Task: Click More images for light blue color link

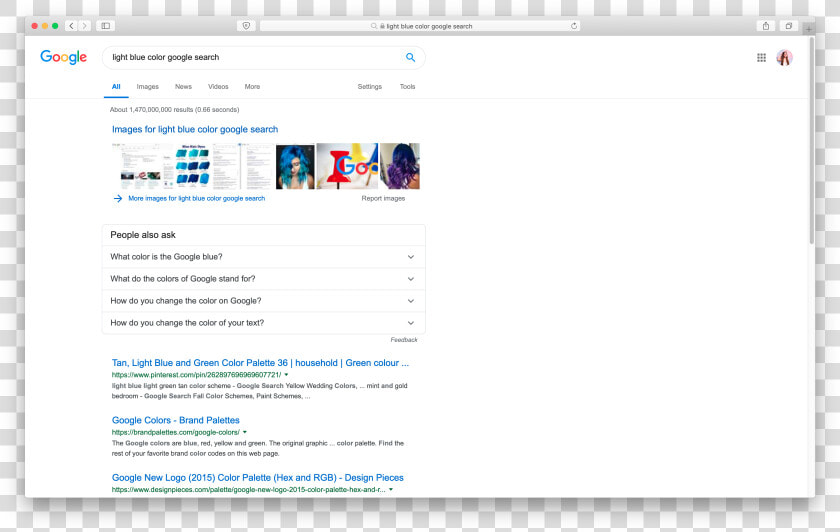Action: pos(197,198)
